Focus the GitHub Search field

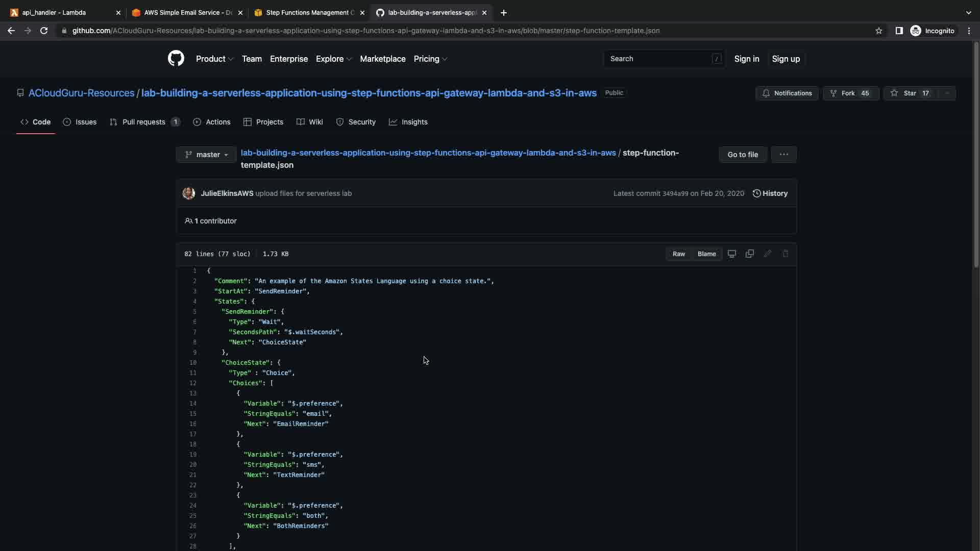click(658, 59)
